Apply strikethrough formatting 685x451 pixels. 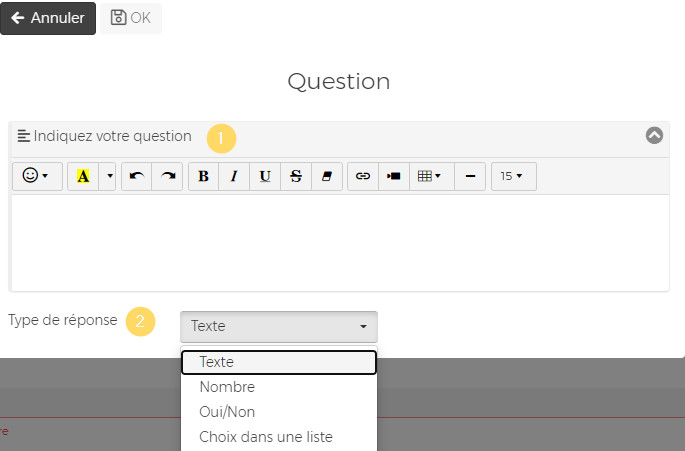[x=296, y=176]
